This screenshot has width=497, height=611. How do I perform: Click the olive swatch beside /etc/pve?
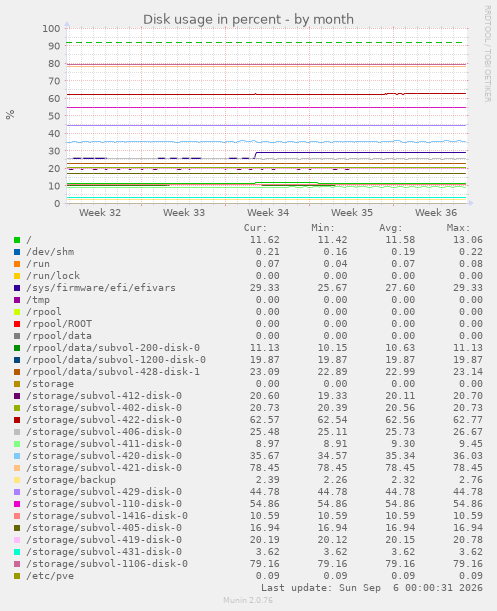[x=17, y=576]
